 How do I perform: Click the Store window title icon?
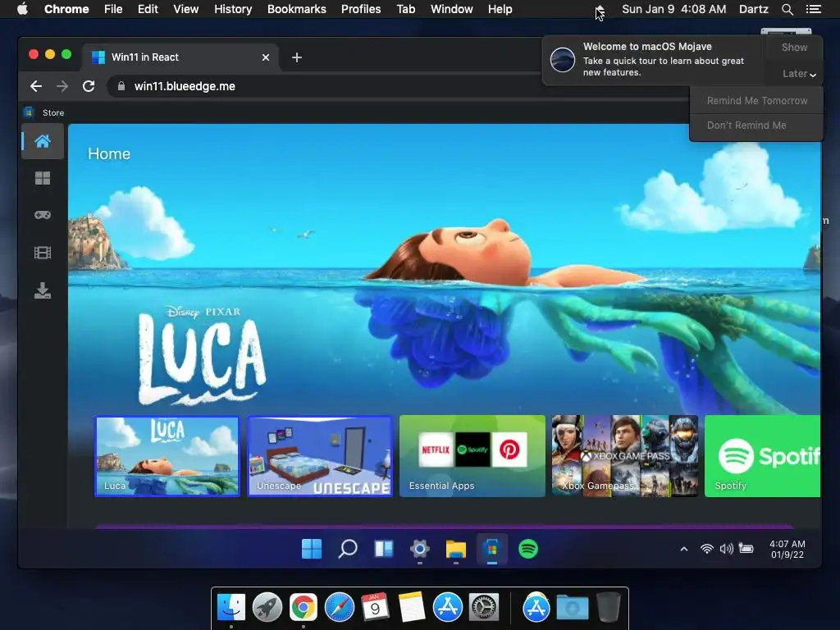coord(29,112)
